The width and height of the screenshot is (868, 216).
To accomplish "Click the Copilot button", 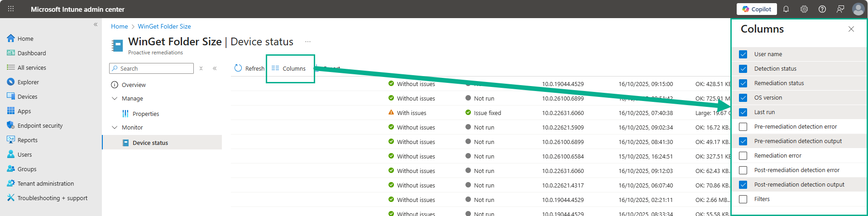I will [x=757, y=9].
